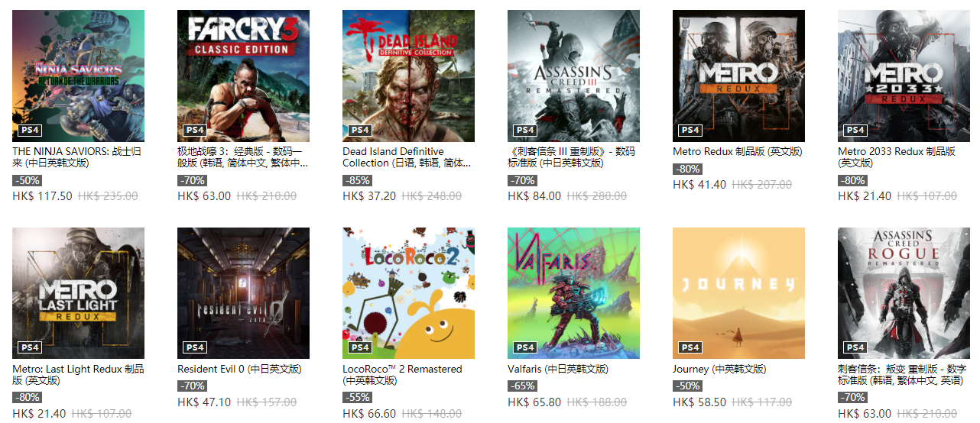Screen dimensions: 980x423
Task: Click the -85% discount badge
Action: pyautogui.click(x=357, y=181)
